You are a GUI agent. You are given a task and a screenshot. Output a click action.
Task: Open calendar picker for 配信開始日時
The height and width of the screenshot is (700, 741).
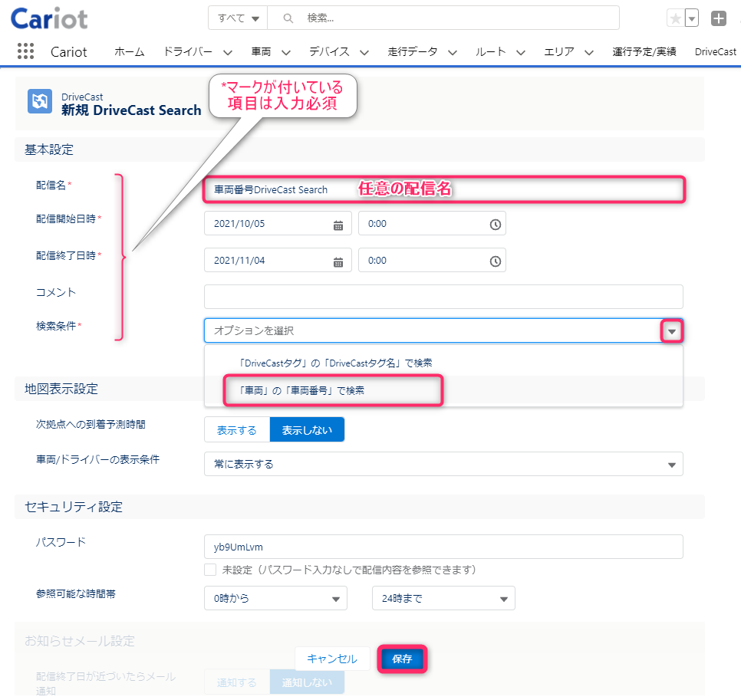click(338, 225)
